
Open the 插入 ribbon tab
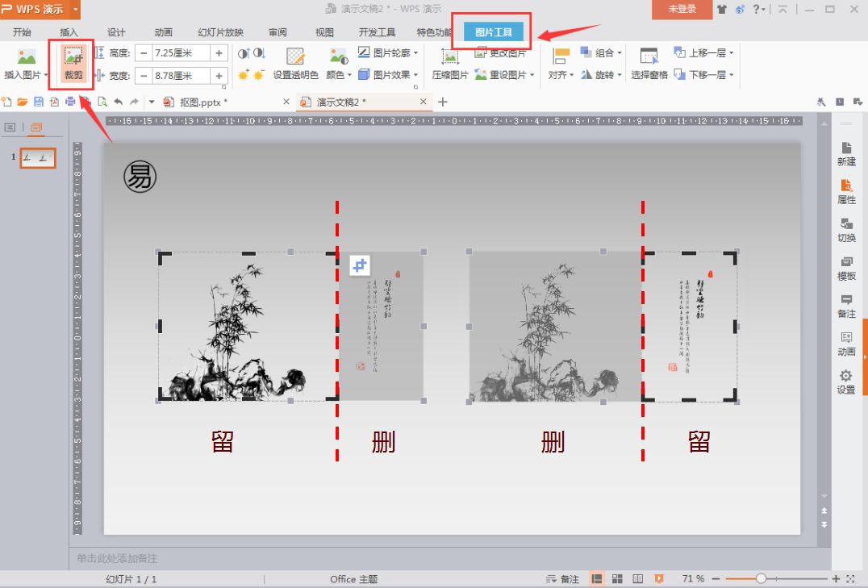tap(69, 32)
